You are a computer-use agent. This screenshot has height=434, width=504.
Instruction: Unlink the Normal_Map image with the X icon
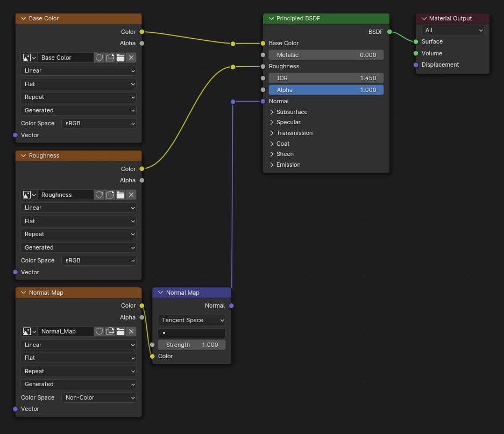point(131,332)
